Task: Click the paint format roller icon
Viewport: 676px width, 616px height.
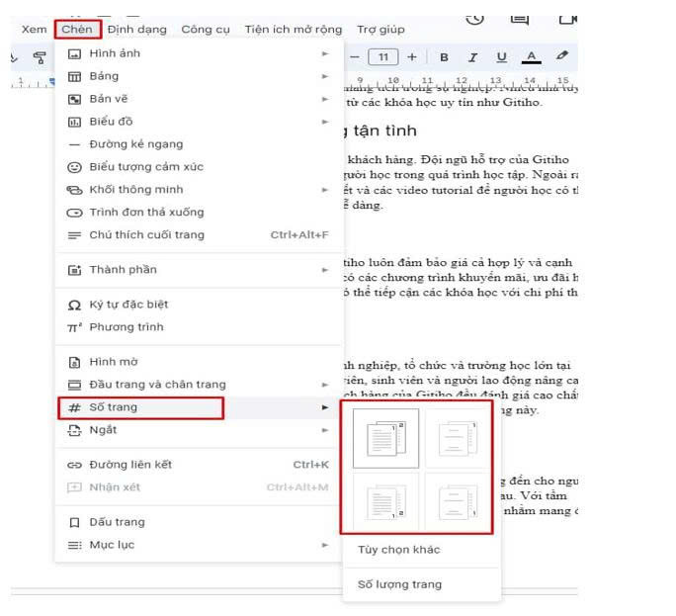Action: point(40,57)
